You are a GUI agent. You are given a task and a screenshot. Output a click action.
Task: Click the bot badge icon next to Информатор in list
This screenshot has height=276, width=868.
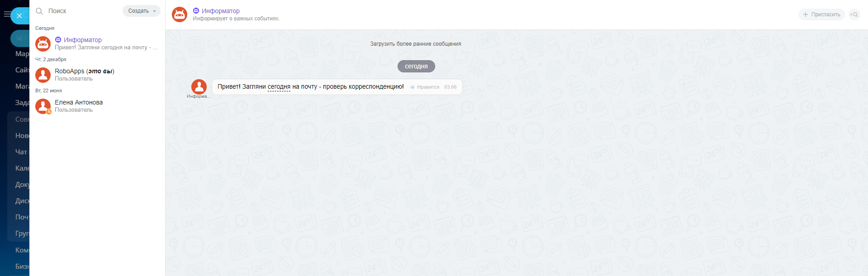point(58,40)
